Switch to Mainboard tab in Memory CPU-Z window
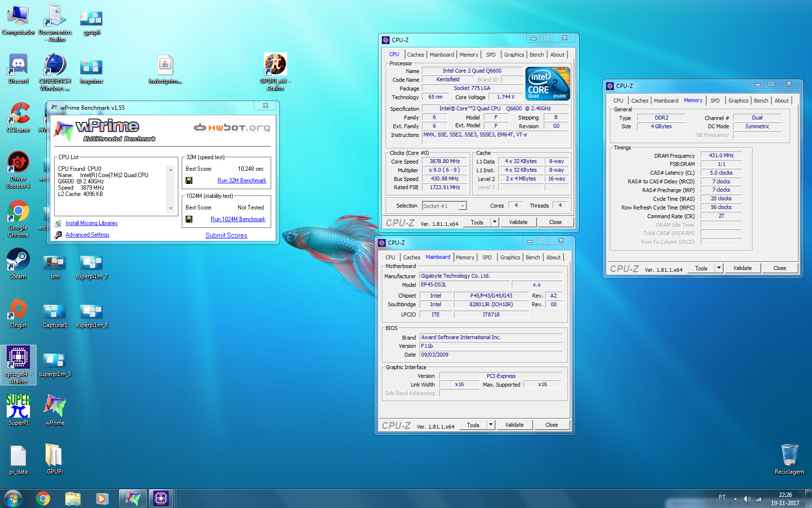 coord(666,101)
